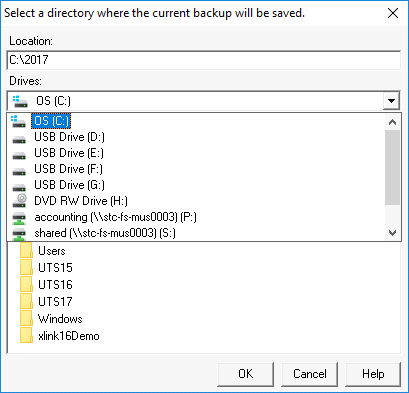This screenshot has height=393, width=409.
Task: Collapse the Drives dropdown with its arrow
Action: pos(391,101)
